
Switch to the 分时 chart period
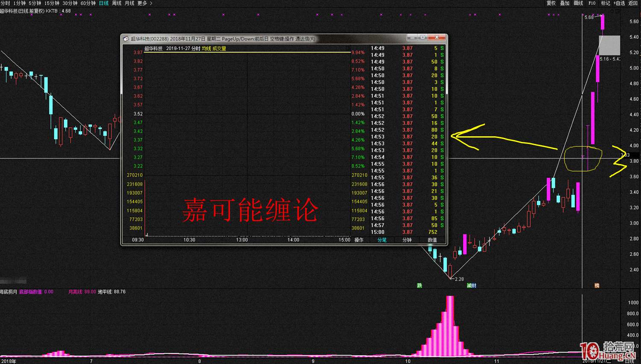pyautogui.click(x=6, y=3)
